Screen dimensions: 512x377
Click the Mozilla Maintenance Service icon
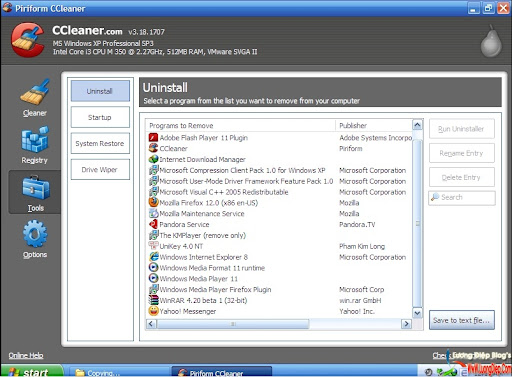[153, 213]
